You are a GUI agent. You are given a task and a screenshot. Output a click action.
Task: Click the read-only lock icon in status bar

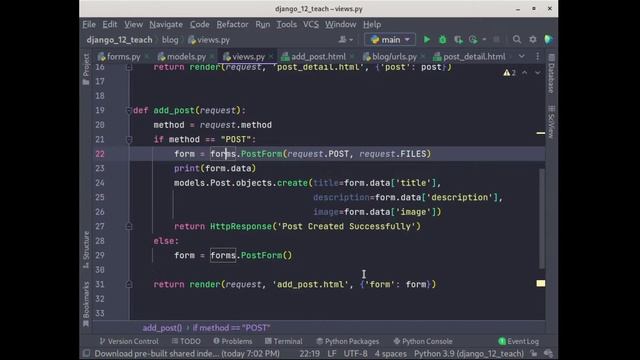534,353
